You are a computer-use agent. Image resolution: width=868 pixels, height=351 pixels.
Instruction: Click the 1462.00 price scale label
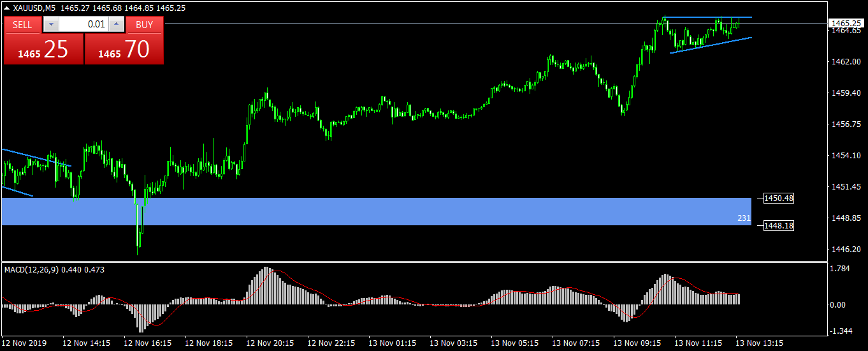pos(845,62)
